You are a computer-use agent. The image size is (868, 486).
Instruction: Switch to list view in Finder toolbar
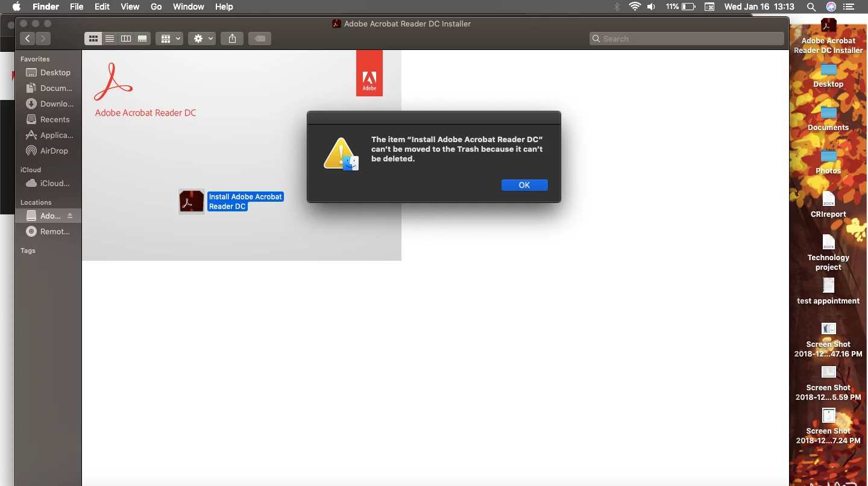pos(110,39)
